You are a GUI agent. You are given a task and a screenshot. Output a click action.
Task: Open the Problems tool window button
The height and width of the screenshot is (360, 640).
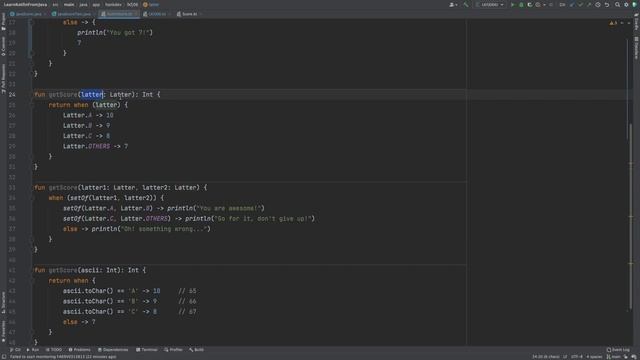80,350
